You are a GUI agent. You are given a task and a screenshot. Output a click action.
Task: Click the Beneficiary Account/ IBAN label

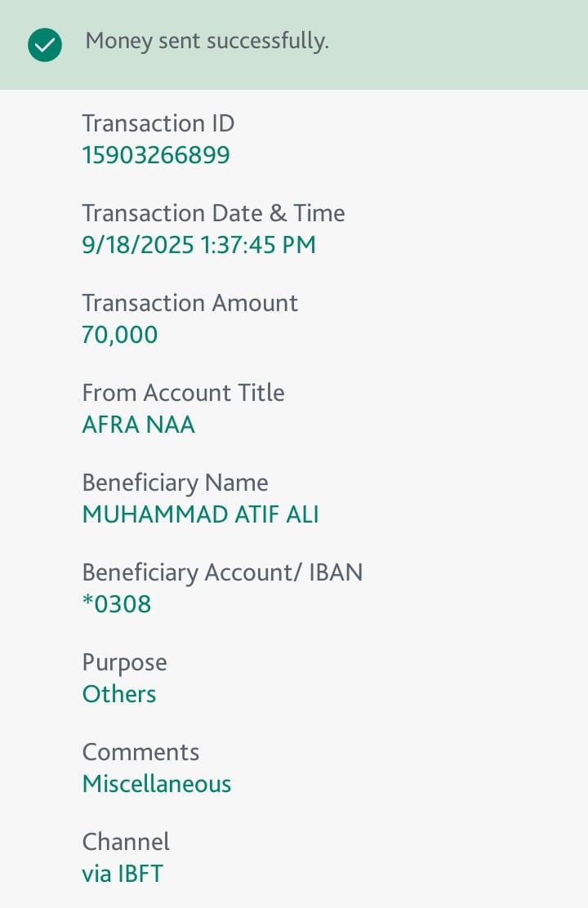(x=222, y=572)
